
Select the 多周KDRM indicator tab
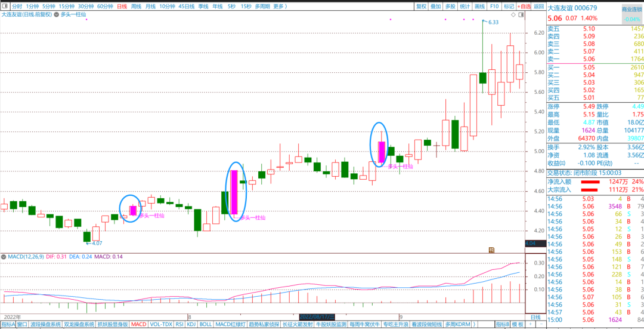coord(457,324)
